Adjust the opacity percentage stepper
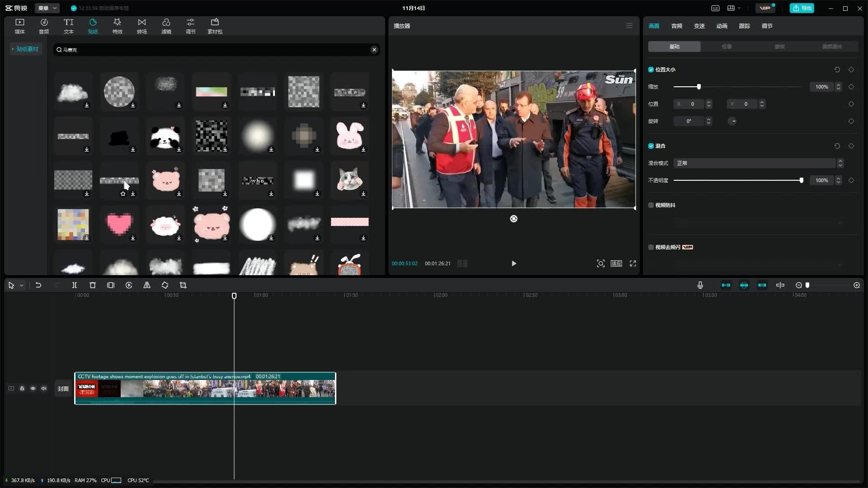Screen dimensions: 868x488 tap(838, 180)
